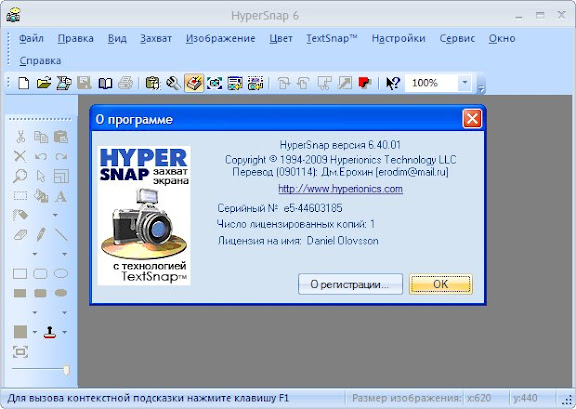Open the Справка menu
This screenshot has height=409, width=576.
pyautogui.click(x=40, y=61)
